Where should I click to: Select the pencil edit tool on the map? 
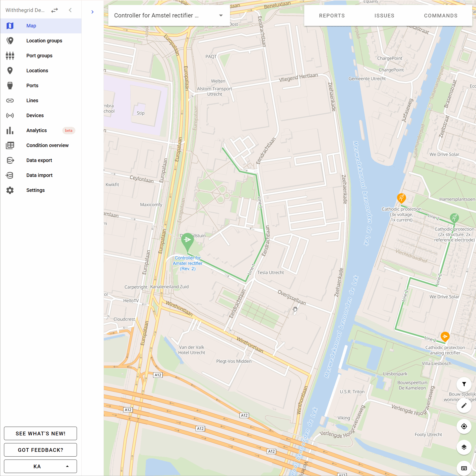(464, 405)
